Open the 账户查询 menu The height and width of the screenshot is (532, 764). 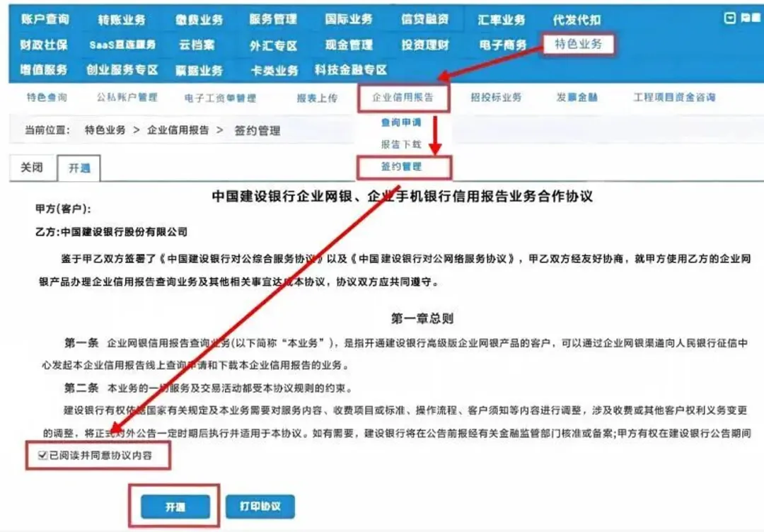pos(45,19)
